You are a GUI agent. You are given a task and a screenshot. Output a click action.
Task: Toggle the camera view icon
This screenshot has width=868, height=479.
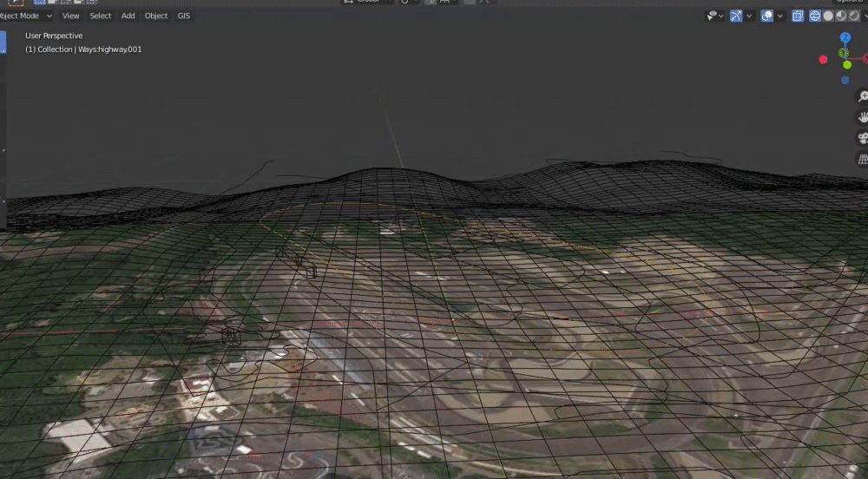(x=863, y=138)
